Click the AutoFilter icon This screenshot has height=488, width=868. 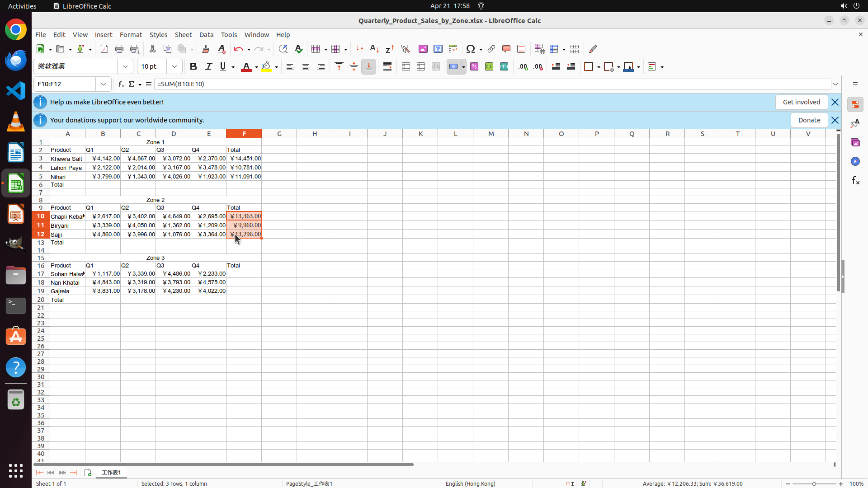point(405,49)
